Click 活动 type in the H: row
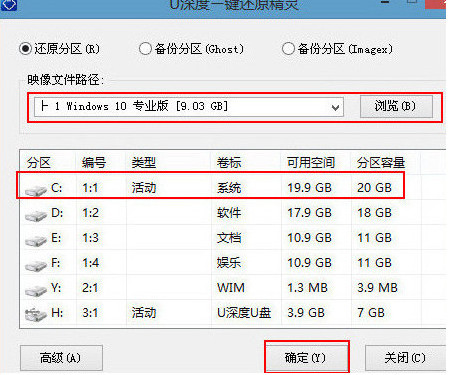The height and width of the screenshot is (375, 449). 144,313
